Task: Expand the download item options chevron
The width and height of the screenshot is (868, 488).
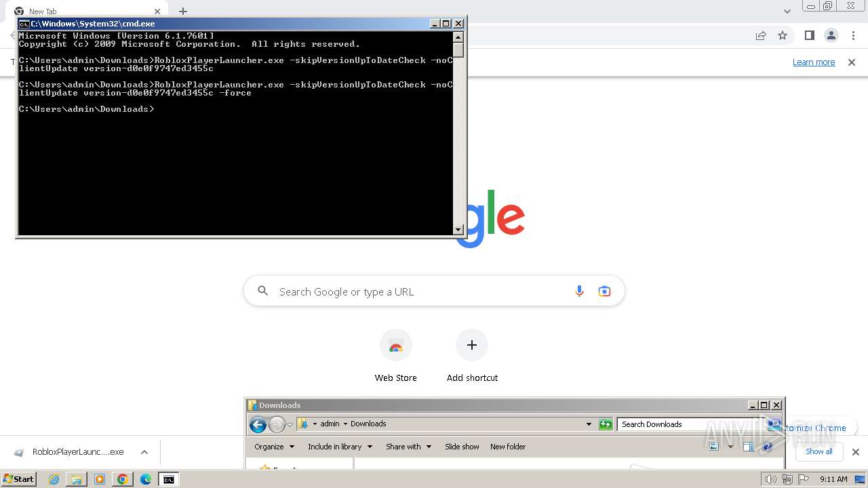Action: tap(144, 452)
